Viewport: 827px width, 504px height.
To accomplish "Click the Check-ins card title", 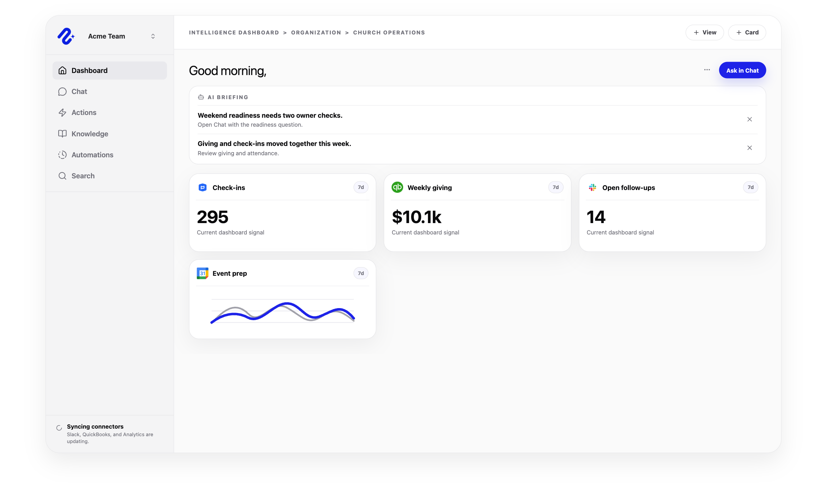I will [229, 188].
